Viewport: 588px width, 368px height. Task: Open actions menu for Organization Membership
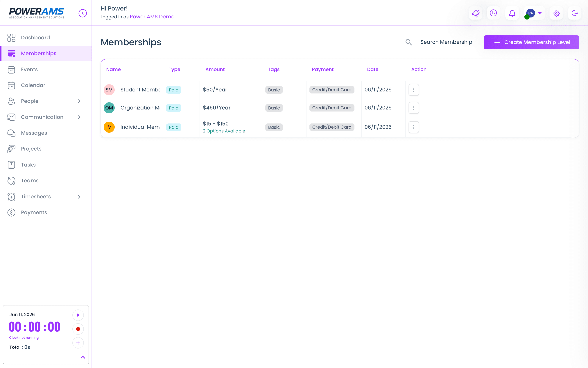[414, 108]
